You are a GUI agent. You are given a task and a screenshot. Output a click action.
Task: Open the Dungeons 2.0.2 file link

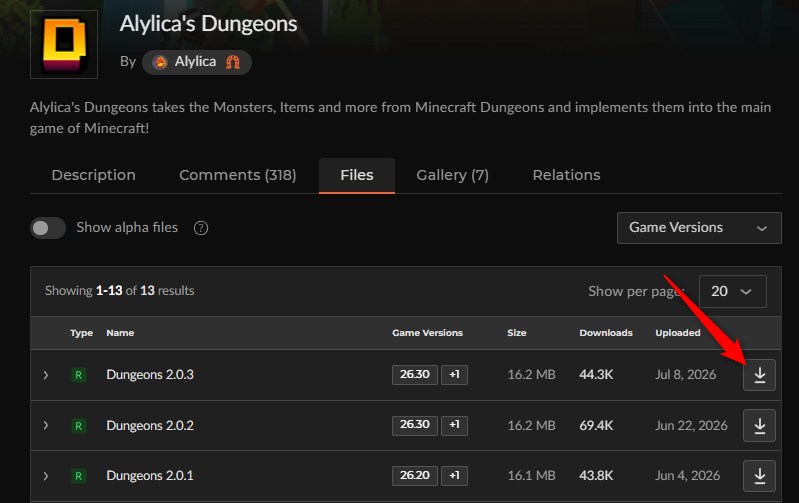[150, 425]
